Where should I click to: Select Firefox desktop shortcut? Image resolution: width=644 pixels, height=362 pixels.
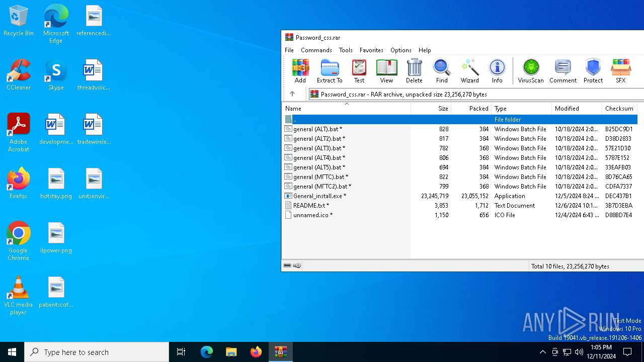pos(19,184)
